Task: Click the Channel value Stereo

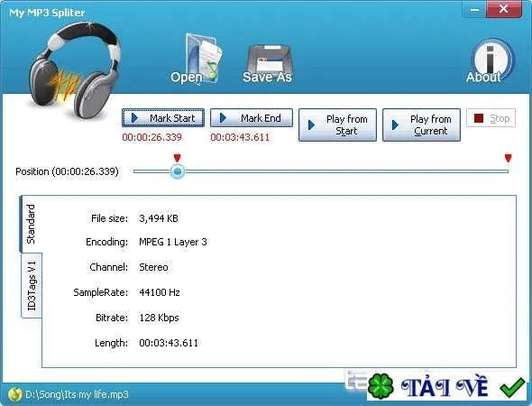Action: click(153, 267)
